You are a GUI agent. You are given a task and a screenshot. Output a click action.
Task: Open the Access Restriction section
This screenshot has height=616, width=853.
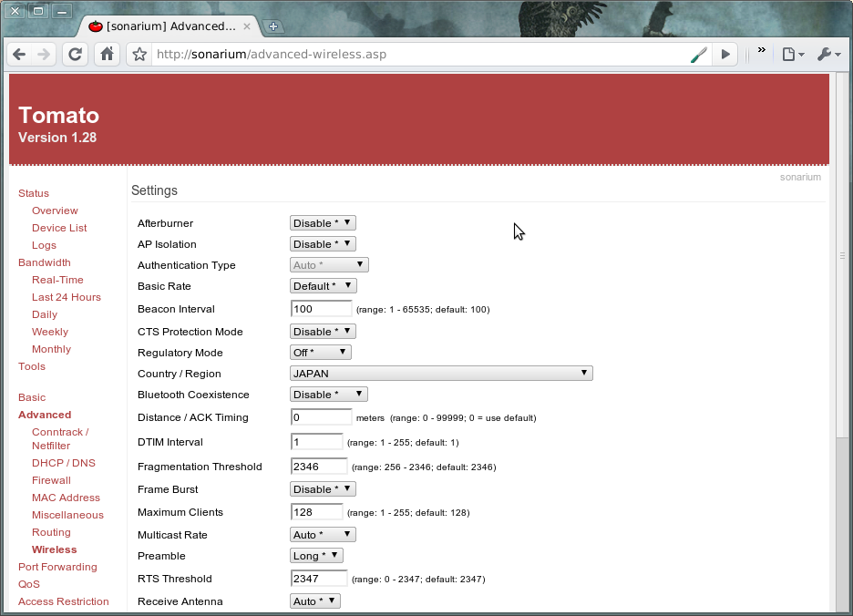tap(63, 601)
